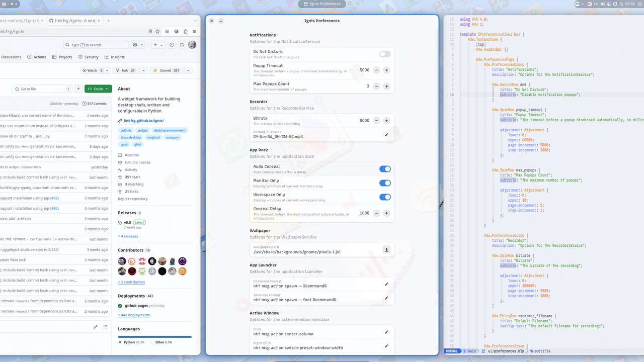Open the + 442 deployments link
Viewport: 644px width, 362px height.
(134, 315)
